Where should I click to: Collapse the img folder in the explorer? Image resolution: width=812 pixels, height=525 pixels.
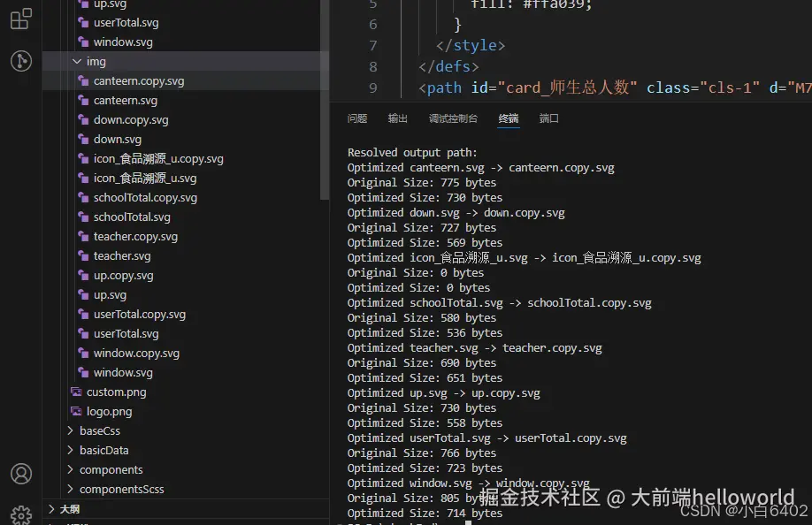[x=77, y=61]
